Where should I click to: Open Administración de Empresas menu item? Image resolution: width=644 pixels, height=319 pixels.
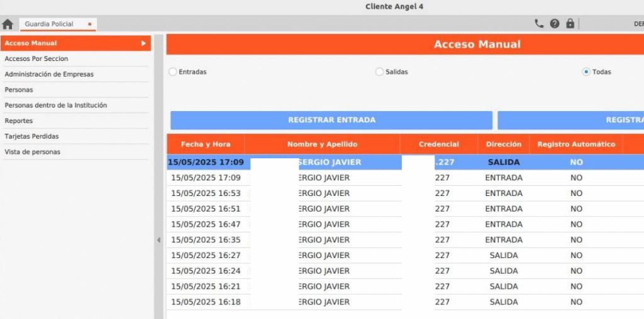click(x=49, y=74)
